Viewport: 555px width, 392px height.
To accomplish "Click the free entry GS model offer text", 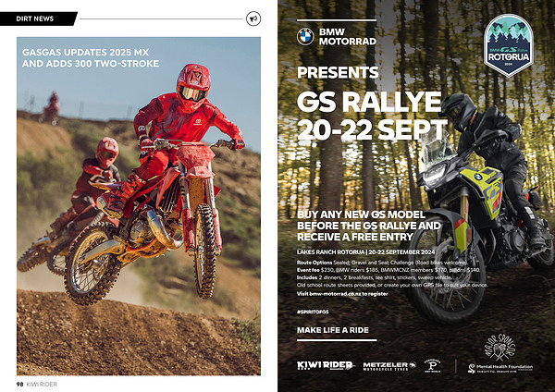I will [369, 226].
